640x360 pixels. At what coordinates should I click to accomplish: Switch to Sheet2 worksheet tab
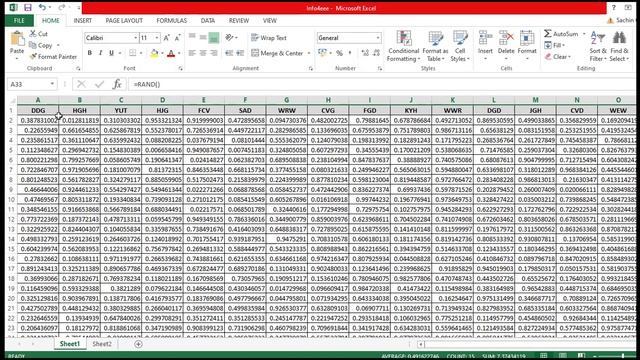102,344
